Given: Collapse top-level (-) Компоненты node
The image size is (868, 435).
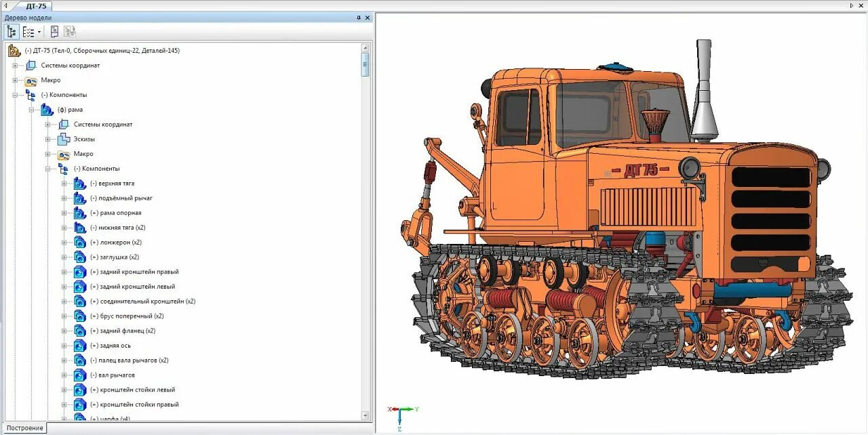Looking at the screenshot, I should pos(15,95).
